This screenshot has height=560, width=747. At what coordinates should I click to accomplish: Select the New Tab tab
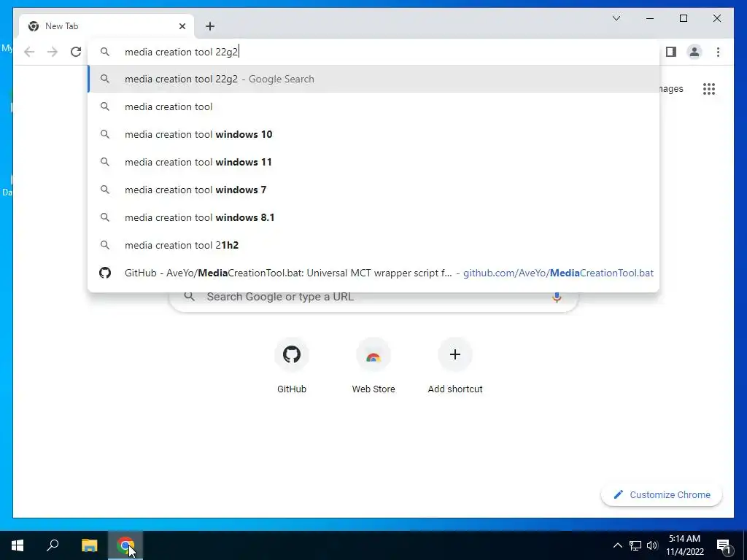pyautogui.click(x=107, y=26)
